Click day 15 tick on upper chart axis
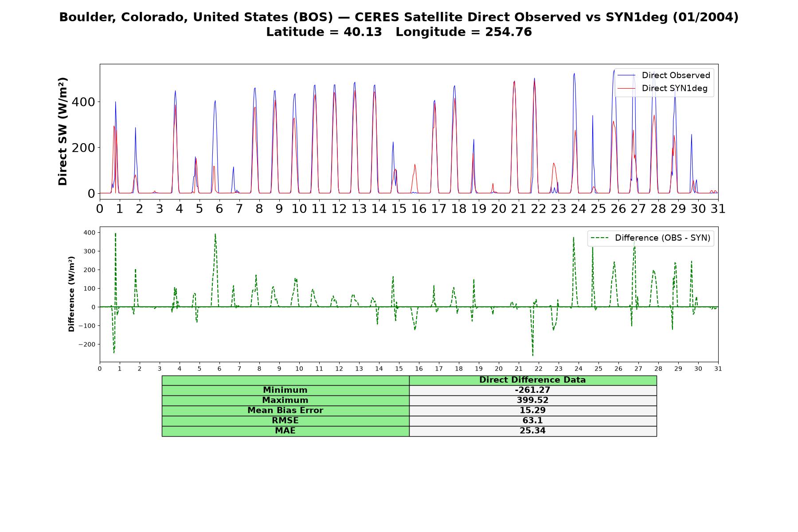798x532 pixels. click(399, 208)
